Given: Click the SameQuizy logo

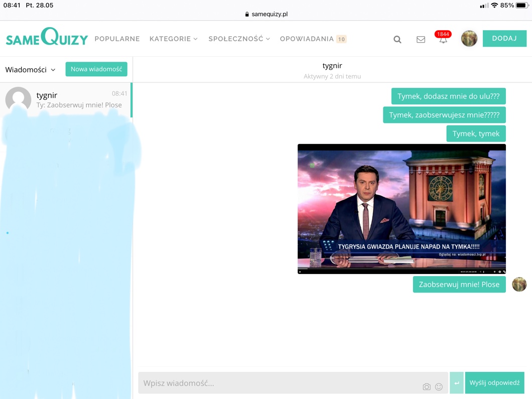Looking at the screenshot, I should pyautogui.click(x=47, y=38).
